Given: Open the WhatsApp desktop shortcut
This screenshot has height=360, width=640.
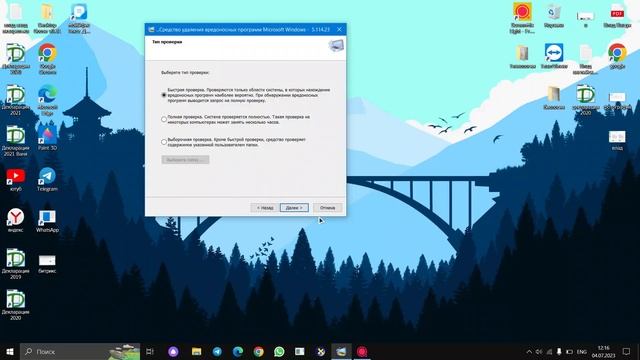Looking at the screenshot, I should coord(47,220).
